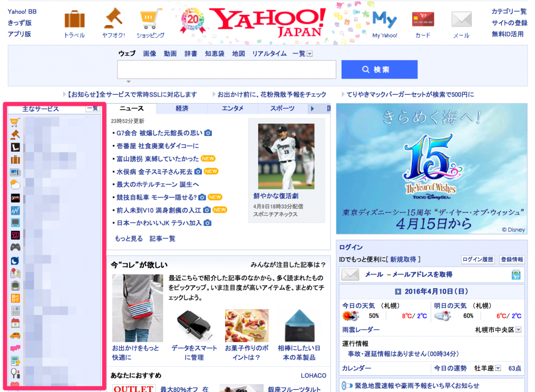Screen dimensions: 535x392
Task: Click the train transit icon in sidebar
Action: click(15, 286)
